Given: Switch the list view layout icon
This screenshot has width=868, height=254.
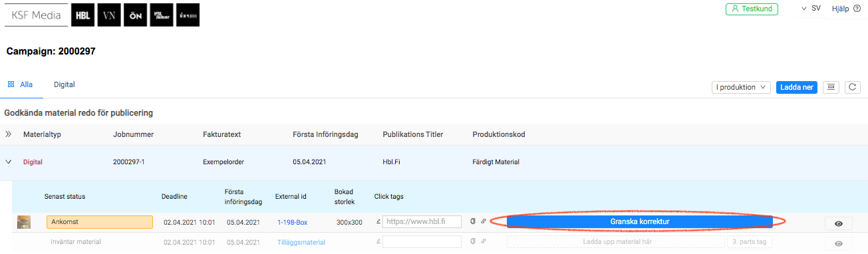Looking at the screenshot, I should [831, 87].
